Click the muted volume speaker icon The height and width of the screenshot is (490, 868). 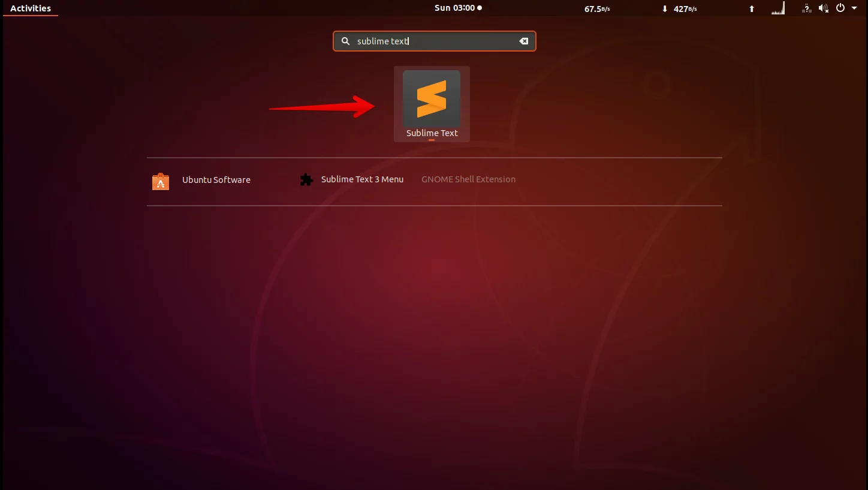coord(824,8)
